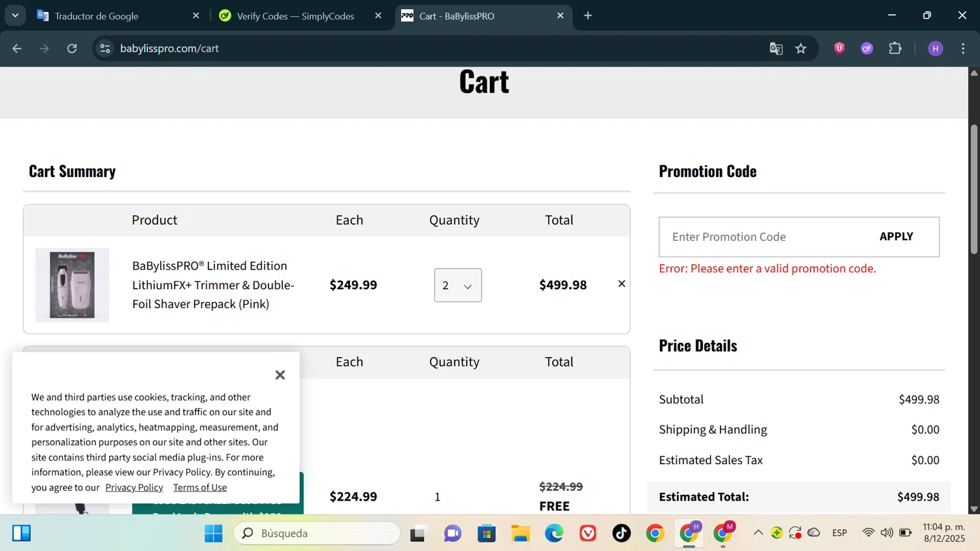
Task: Reload the cart page
Action: point(72,48)
